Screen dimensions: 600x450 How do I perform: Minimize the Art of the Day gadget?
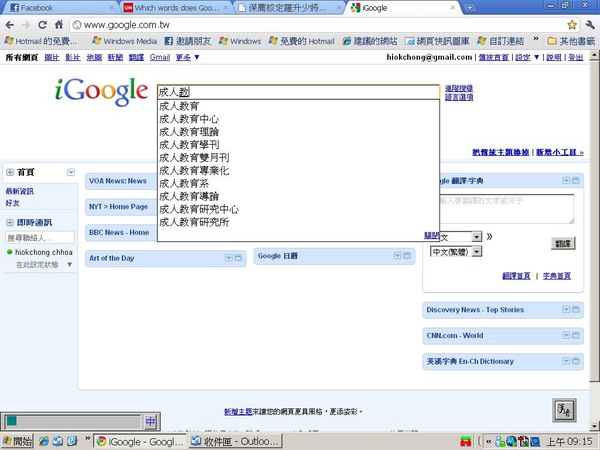pos(238,258)
